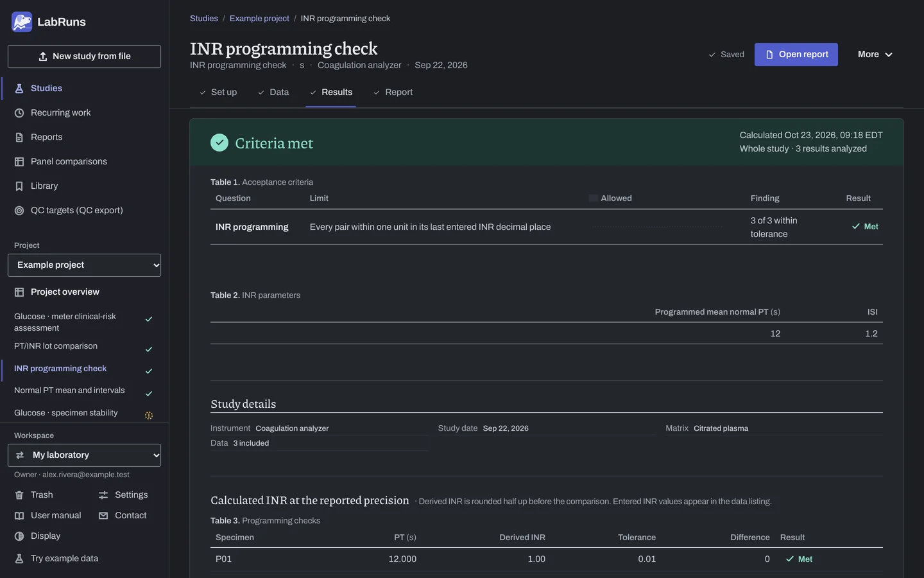Screen dimensions: 924x578
Task: Click the green Criteria met checkmark badge
Action: (x=219, y=143)
